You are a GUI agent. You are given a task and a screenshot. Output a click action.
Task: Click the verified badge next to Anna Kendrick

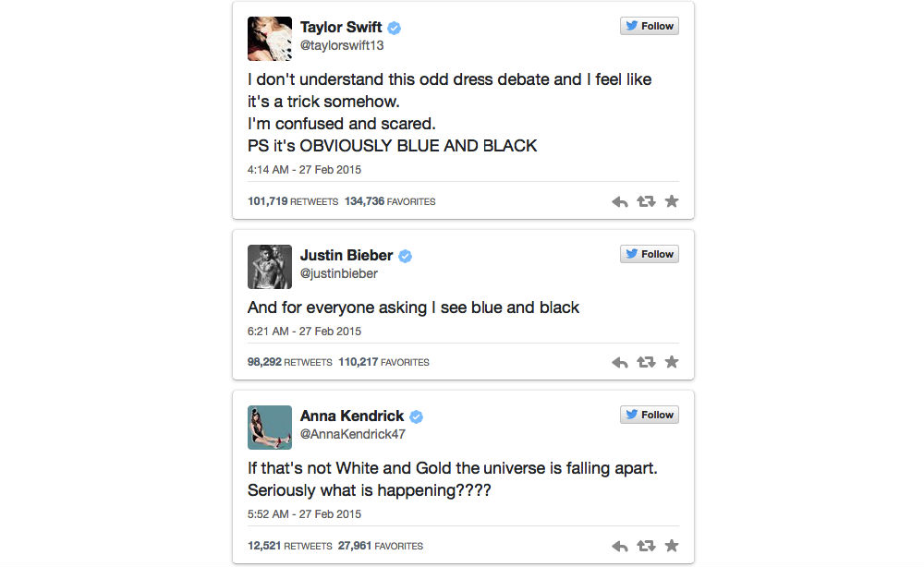[415, 416]
